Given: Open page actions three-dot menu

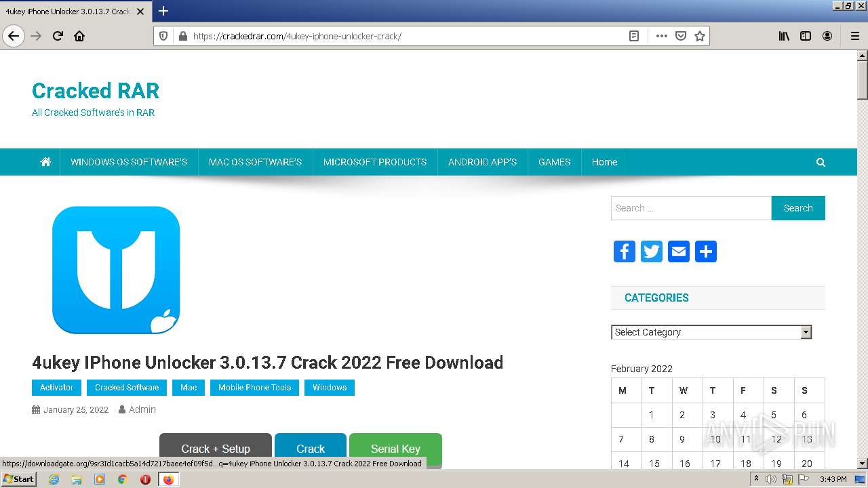Looking at the screenshot, I should 661,36.
